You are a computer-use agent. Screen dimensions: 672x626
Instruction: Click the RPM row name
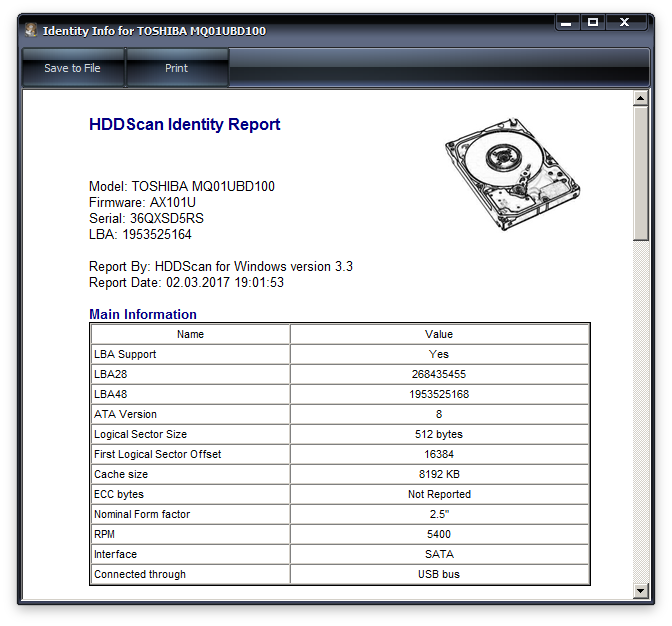tap(190, 534)
